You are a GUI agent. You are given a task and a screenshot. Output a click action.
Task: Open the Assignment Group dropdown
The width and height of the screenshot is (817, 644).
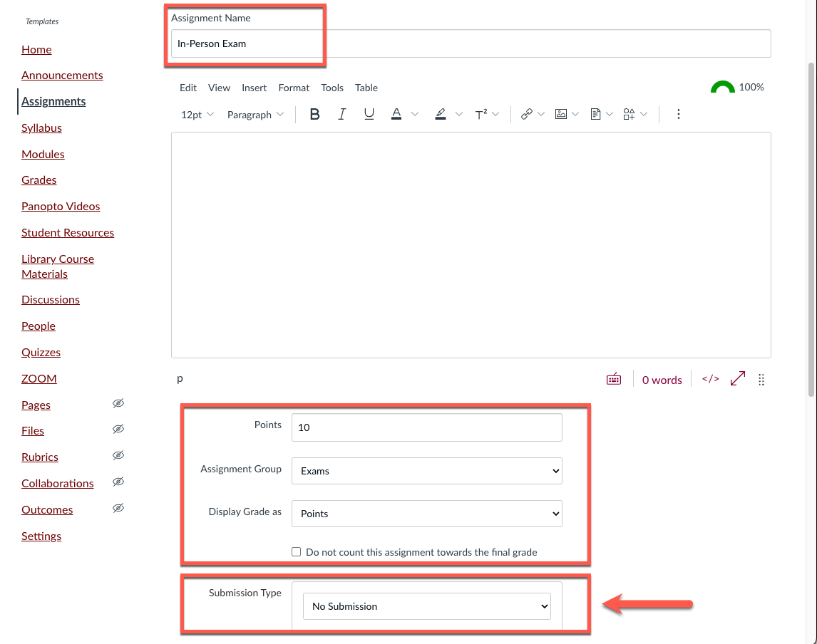click(x=426, y=471)
